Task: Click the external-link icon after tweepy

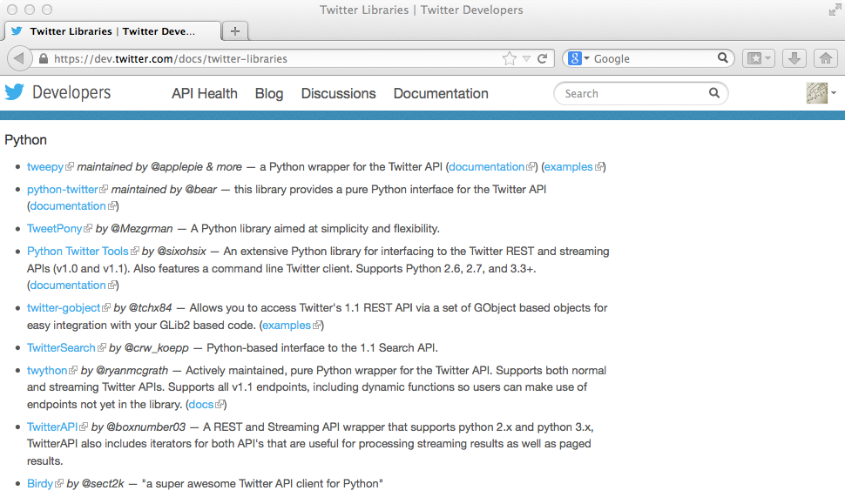Action: click(70, 167)
